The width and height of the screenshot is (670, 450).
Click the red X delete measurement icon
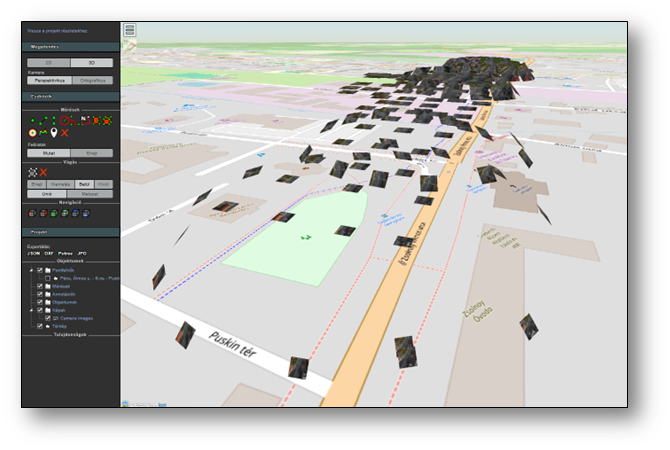pyautogui.click(x=65, y=132)
